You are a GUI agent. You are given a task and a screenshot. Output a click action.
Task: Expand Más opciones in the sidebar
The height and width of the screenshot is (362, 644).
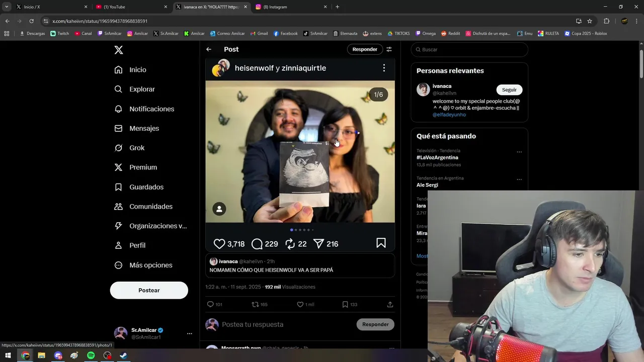pos(143,265)
